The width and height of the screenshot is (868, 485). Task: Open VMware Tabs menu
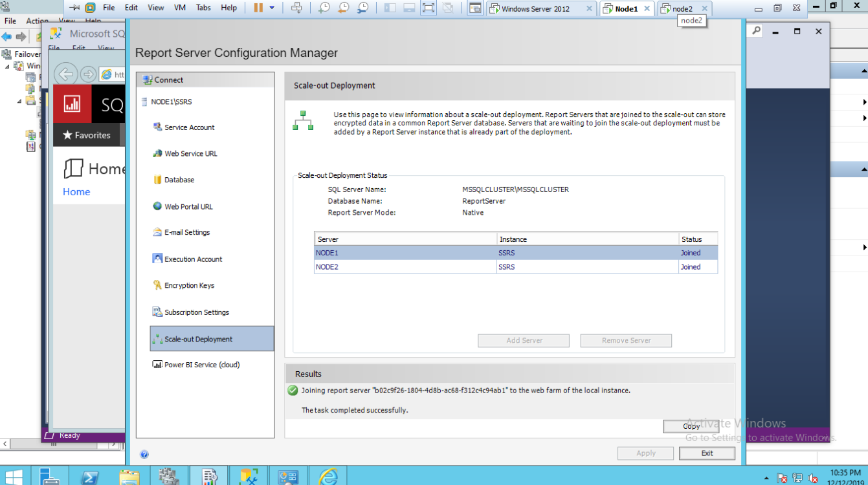click(x=203, y=8)
